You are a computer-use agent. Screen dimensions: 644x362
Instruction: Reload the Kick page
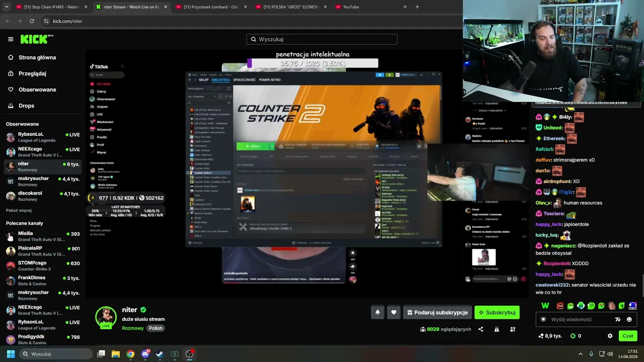32,21
